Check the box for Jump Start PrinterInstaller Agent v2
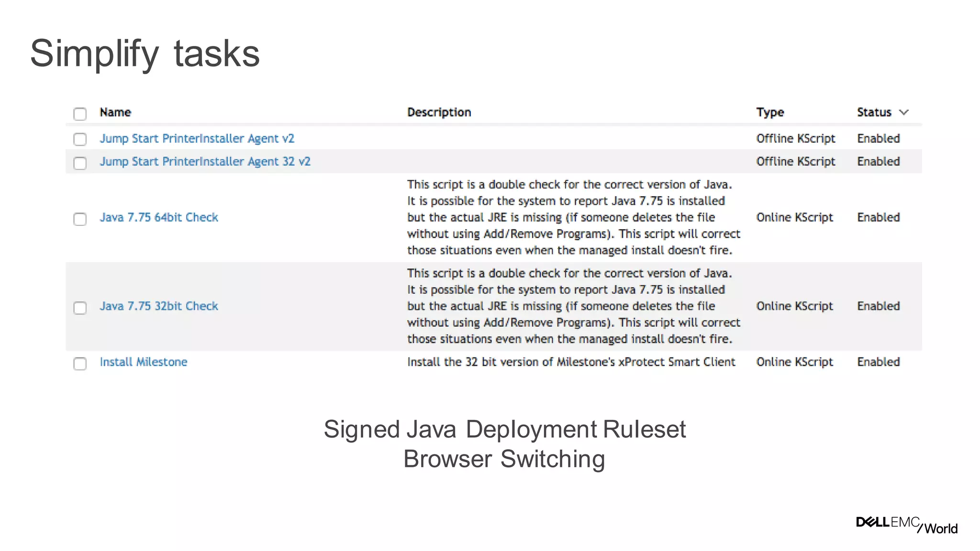Viewport: 980px width, 551px height. point(80,139)
